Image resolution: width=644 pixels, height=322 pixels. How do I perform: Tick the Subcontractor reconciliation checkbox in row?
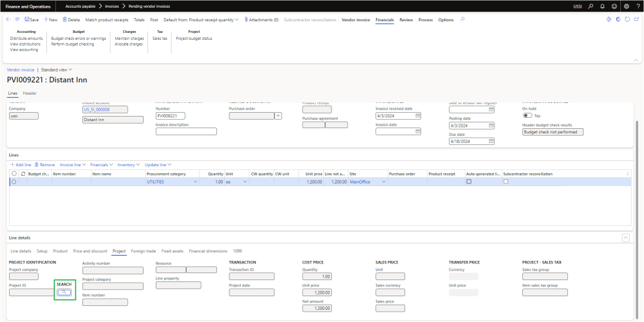pyautogui.click(x=506, y=182)
